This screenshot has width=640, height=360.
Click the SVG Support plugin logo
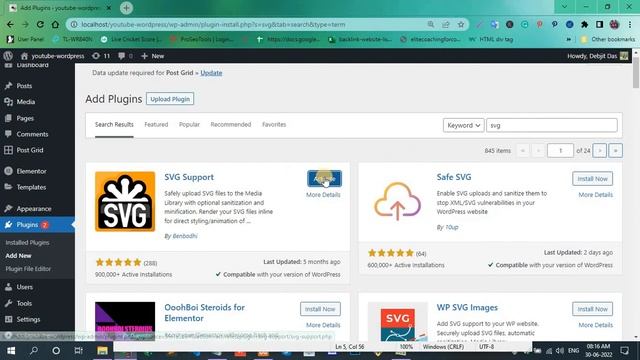pos(125,202)
